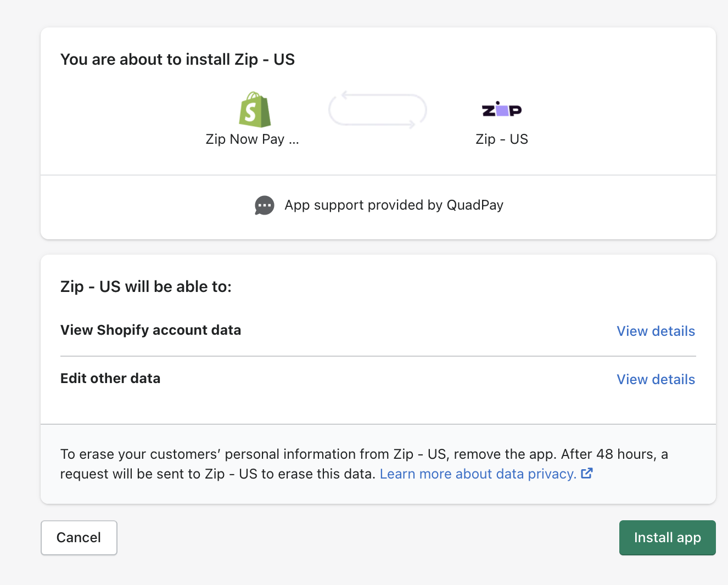Click the Zip - US will be able to heading
Image resolution: width=728 pixels, height=585 pixels.
pos(146,286)
